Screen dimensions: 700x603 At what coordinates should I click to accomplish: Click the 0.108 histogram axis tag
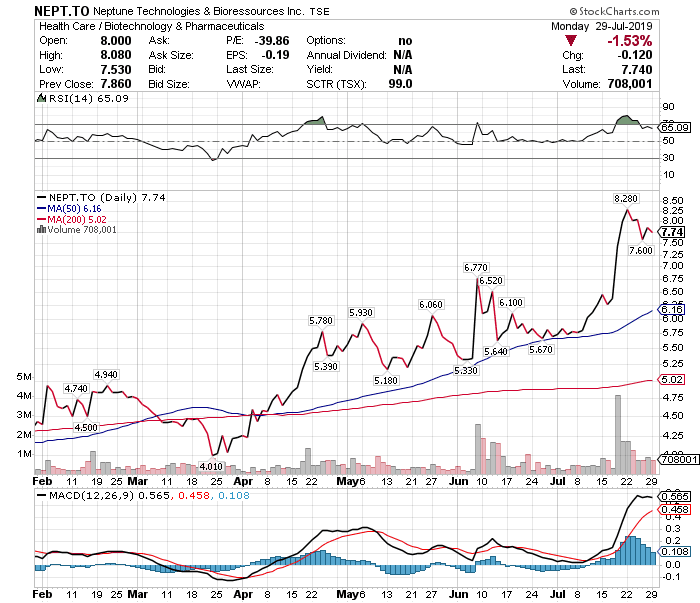tap(675, 552)
